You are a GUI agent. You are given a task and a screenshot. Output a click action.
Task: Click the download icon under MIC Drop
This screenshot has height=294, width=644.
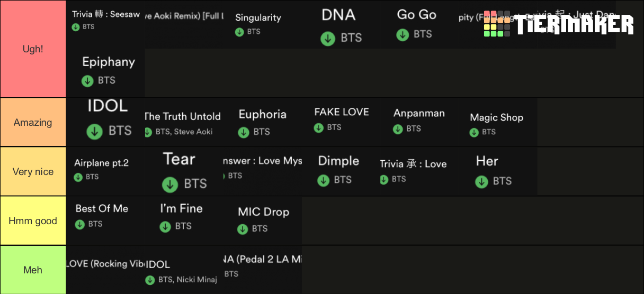(243, 229)
